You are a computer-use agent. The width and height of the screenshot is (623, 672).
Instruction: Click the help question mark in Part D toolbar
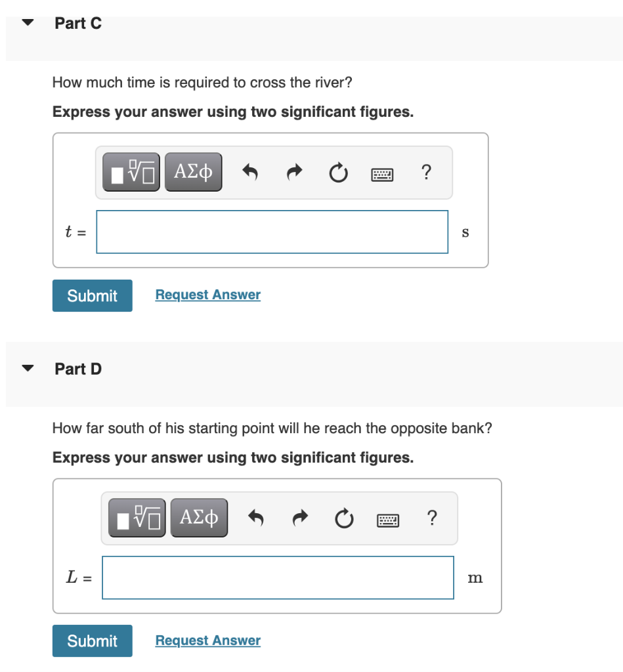(x=432, y=518)
